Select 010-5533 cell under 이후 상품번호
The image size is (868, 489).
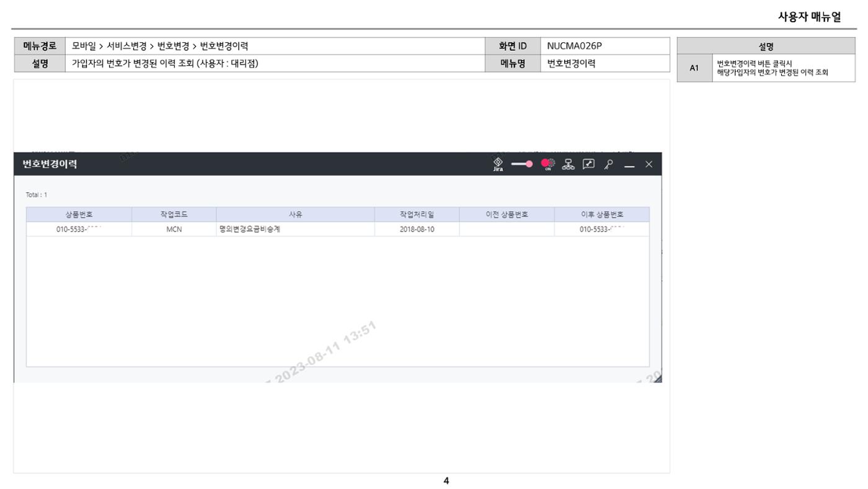[x=602, y=229]
